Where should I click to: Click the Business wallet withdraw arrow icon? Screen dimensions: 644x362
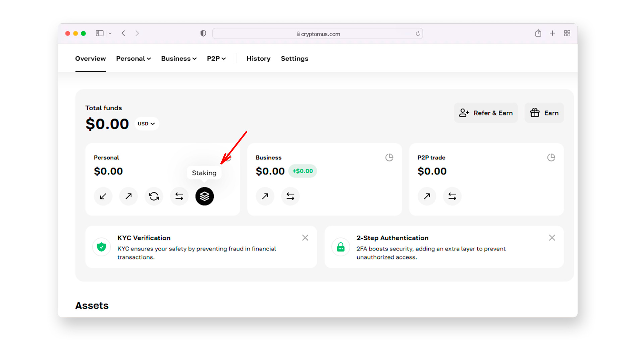tap(265, 196)
